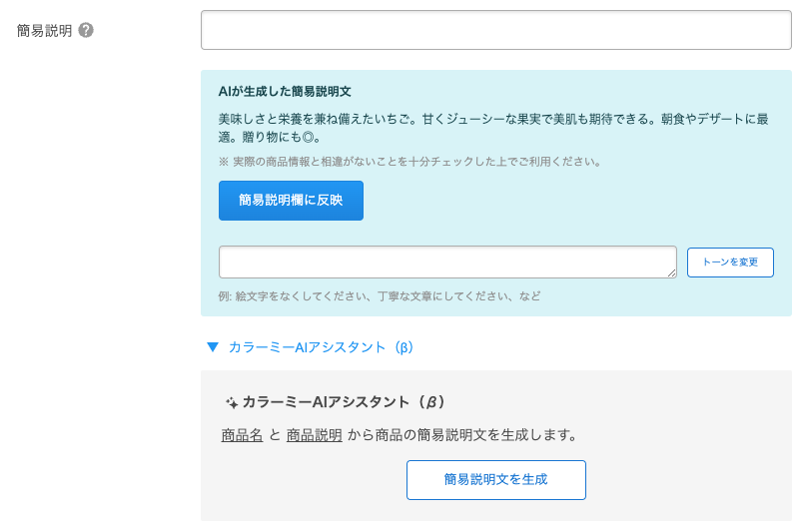The width and height of the screenshot is (806, 532).
Task: Click the ※ caution note about product info
Action: tap(409, 161)
